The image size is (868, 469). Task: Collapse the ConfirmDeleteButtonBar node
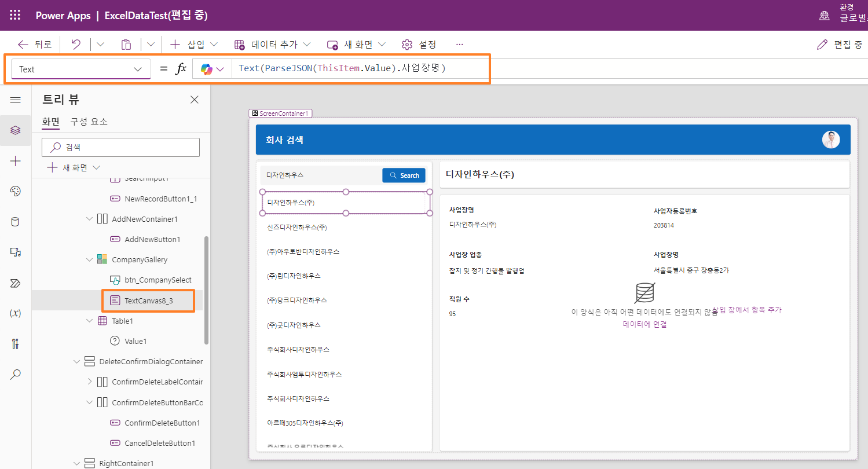[89, 402]
